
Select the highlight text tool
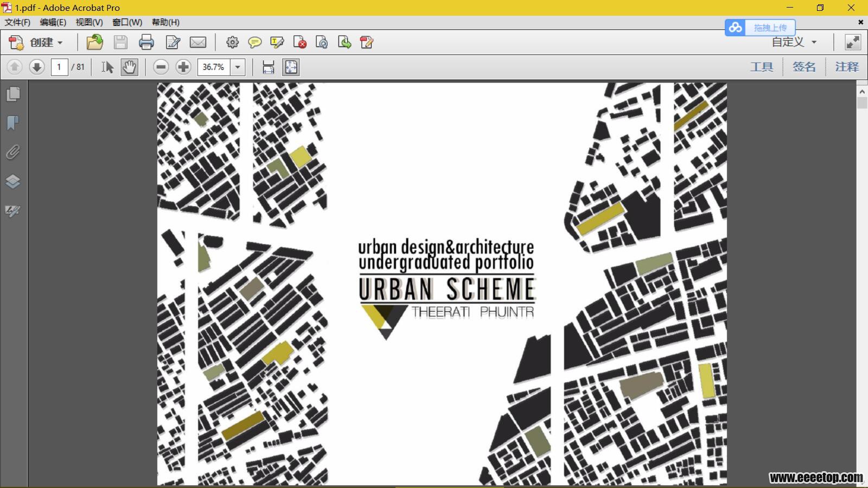[277, 42]
